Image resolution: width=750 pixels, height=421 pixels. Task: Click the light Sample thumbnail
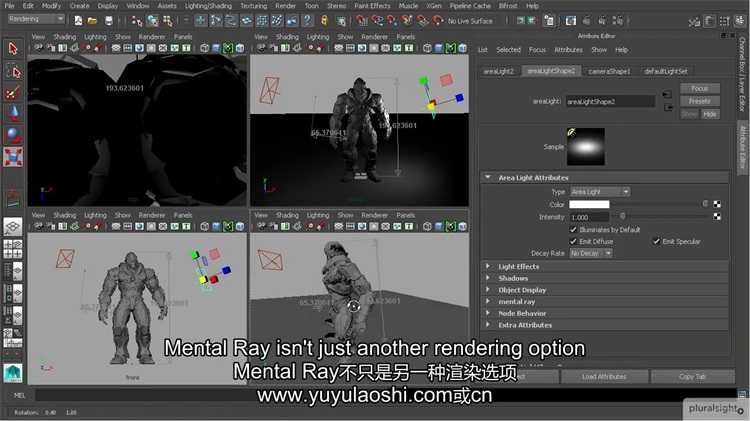[x=586, y=146]
